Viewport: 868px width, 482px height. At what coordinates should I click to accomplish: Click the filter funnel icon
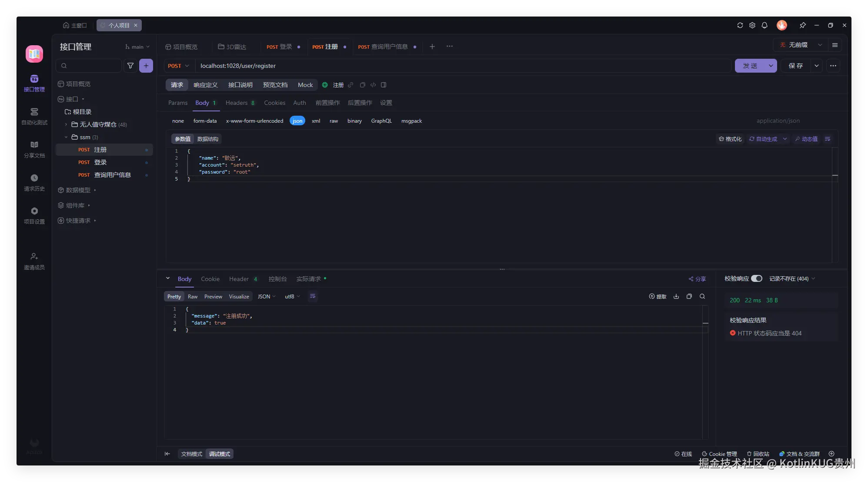(130, 66)
